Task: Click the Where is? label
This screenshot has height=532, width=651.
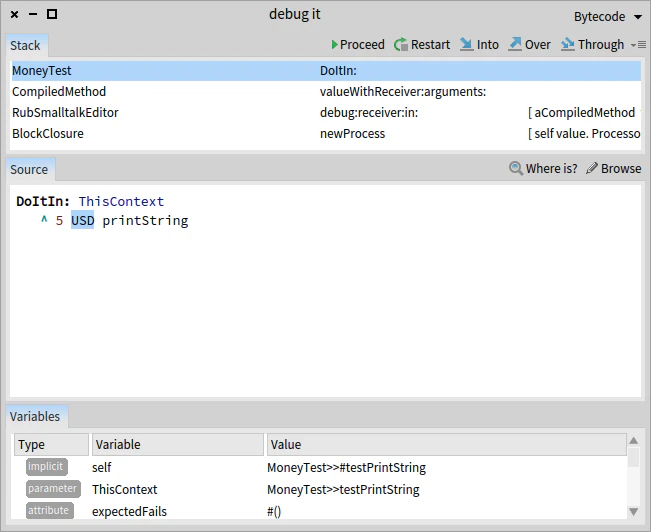Action: coord(551,168)
